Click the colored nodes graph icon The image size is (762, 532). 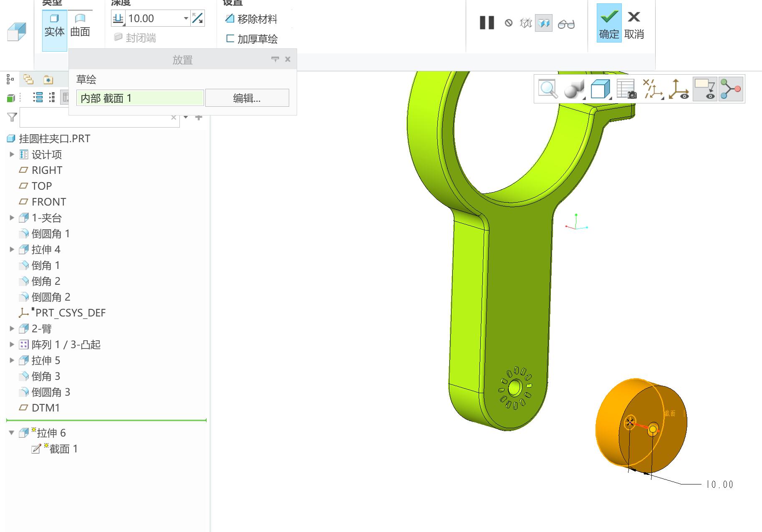731,89
